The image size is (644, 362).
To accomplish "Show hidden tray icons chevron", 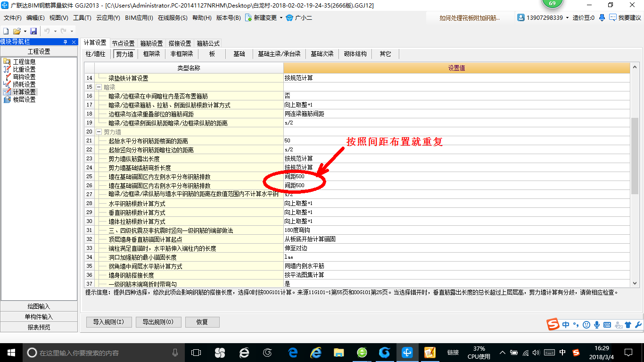I will 503,353.
